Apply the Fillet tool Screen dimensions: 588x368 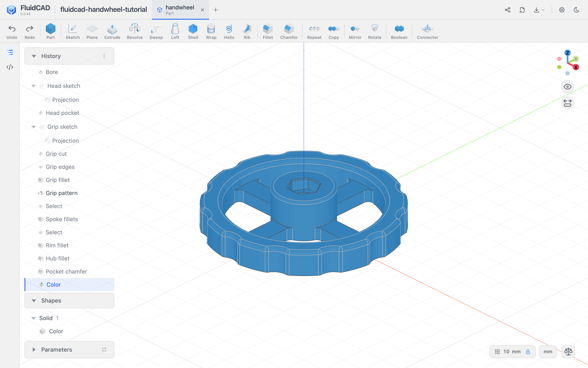(x=268, y=31)
